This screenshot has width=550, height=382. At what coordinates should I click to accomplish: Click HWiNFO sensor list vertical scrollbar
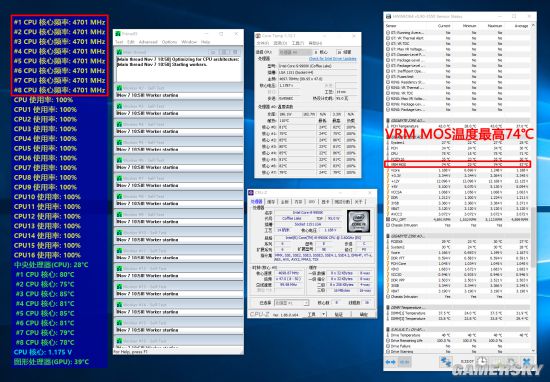[533, 189]
